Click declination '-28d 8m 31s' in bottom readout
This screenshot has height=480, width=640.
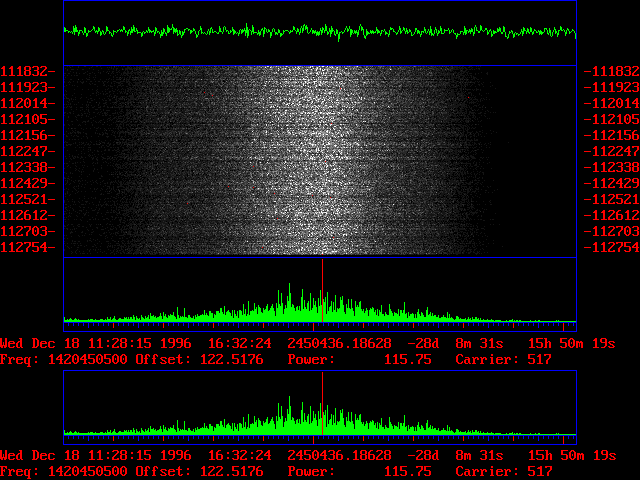455,456
